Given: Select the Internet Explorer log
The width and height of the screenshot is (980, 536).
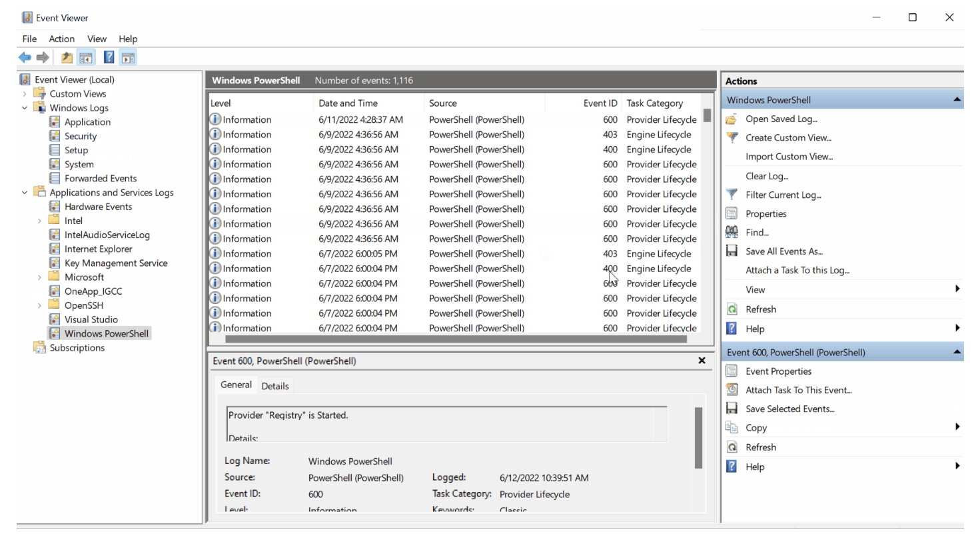Looking at the screenshot, I should 98,249.
